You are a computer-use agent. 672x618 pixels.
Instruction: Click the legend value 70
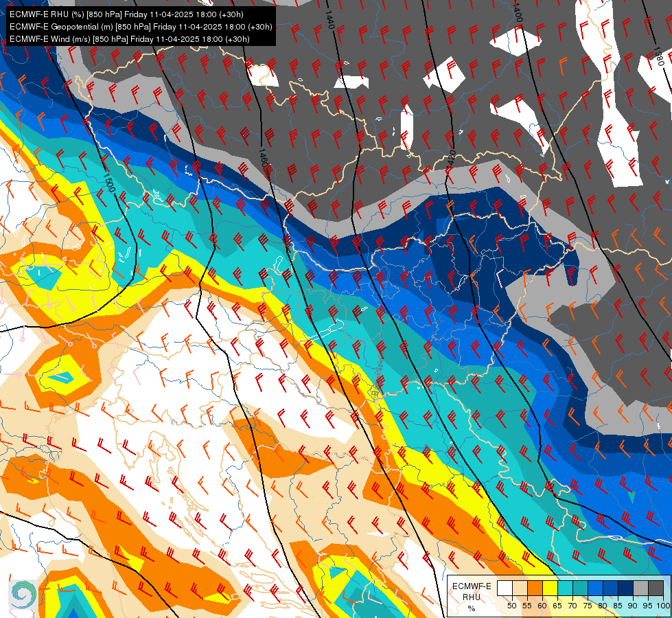point(572,606)
